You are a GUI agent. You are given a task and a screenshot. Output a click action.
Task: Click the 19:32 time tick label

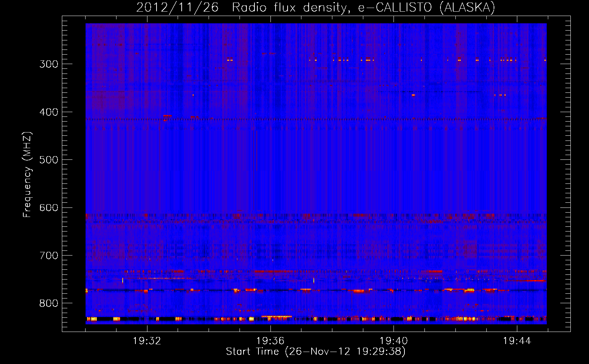[147, 341]
